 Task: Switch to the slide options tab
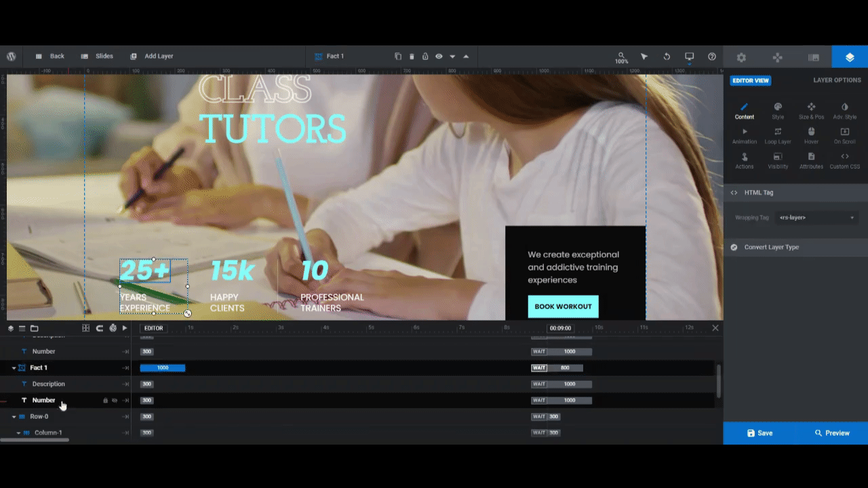814,58
